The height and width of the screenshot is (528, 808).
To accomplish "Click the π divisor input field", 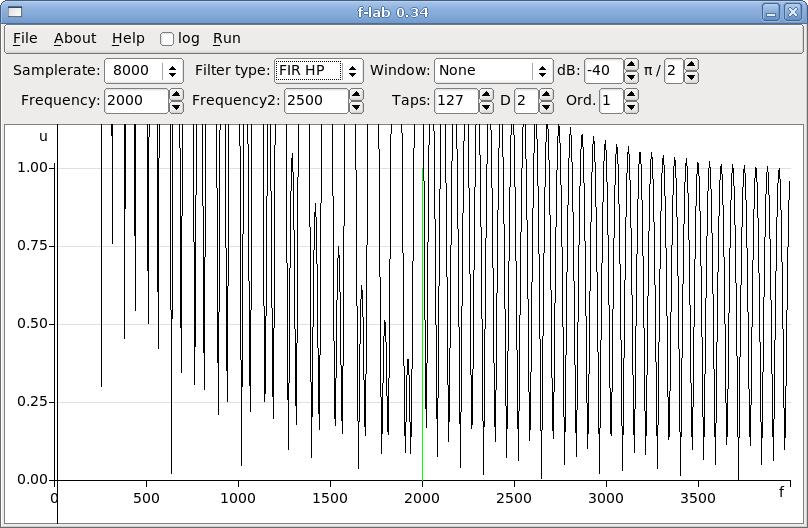I will tap(674, 71).
